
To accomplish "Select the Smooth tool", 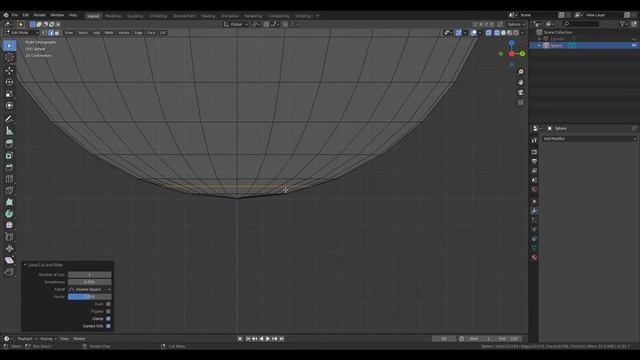I will 9,225.
